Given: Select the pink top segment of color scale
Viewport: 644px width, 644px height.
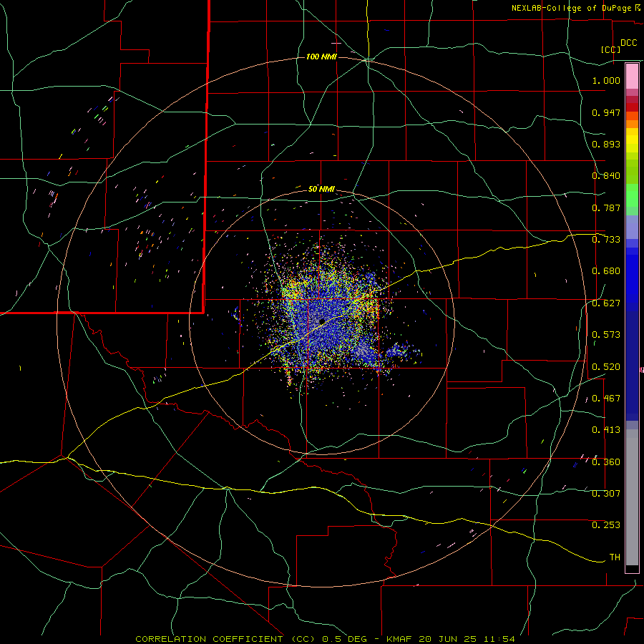Looking at the screenshot, I should click(x=632, y=77).
